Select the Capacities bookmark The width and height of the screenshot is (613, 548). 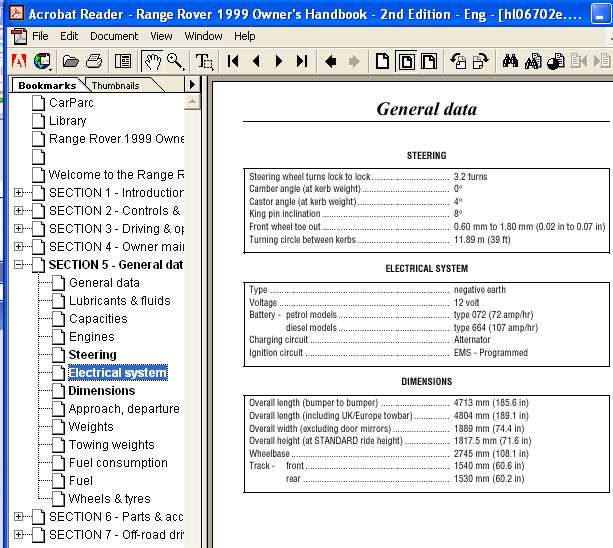click(x=98, y=319)
